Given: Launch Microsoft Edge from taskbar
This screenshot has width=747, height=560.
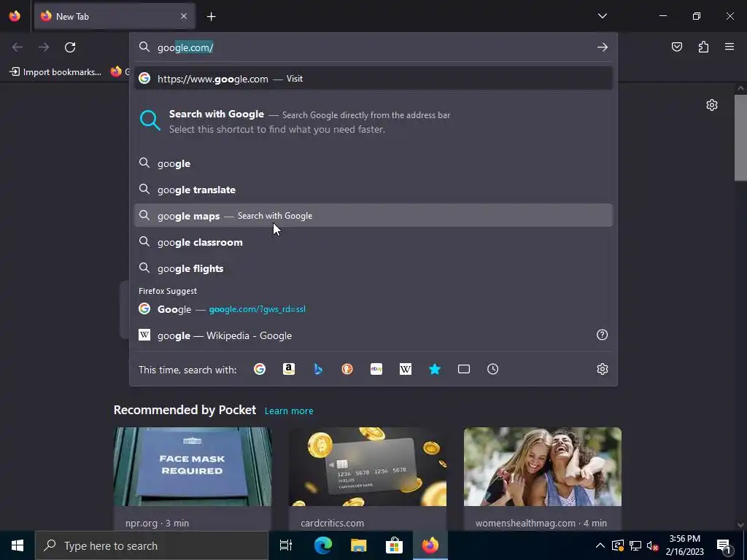Looking at the screenshot, I should (322, 545).
